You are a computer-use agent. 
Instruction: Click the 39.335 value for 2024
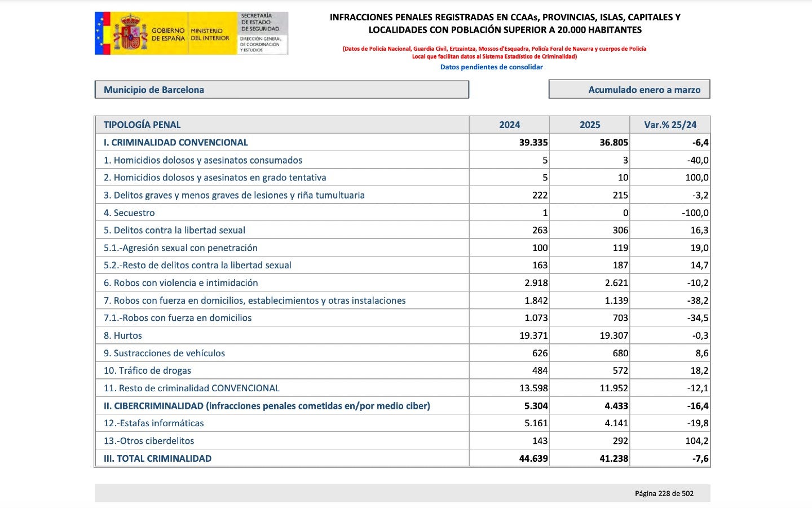tap(533, 143)
